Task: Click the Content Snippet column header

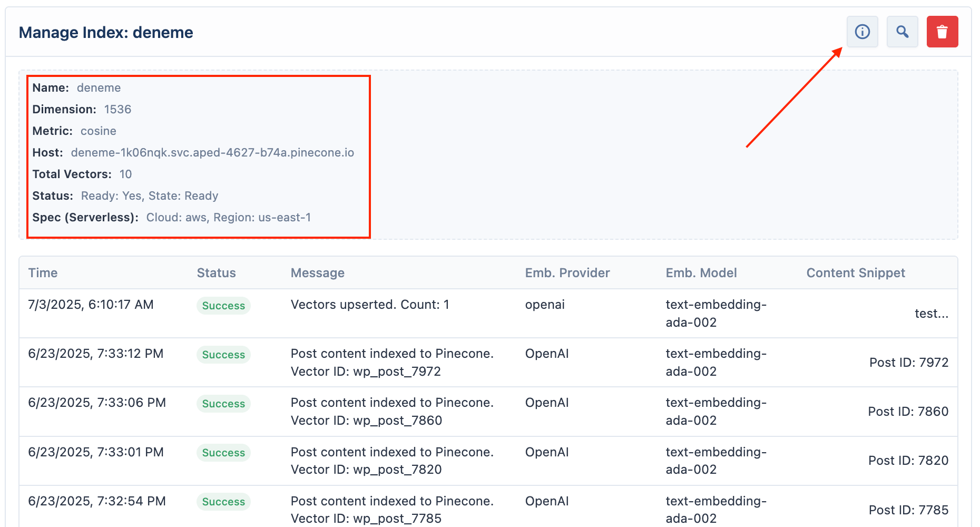Action: click(856, 273)
